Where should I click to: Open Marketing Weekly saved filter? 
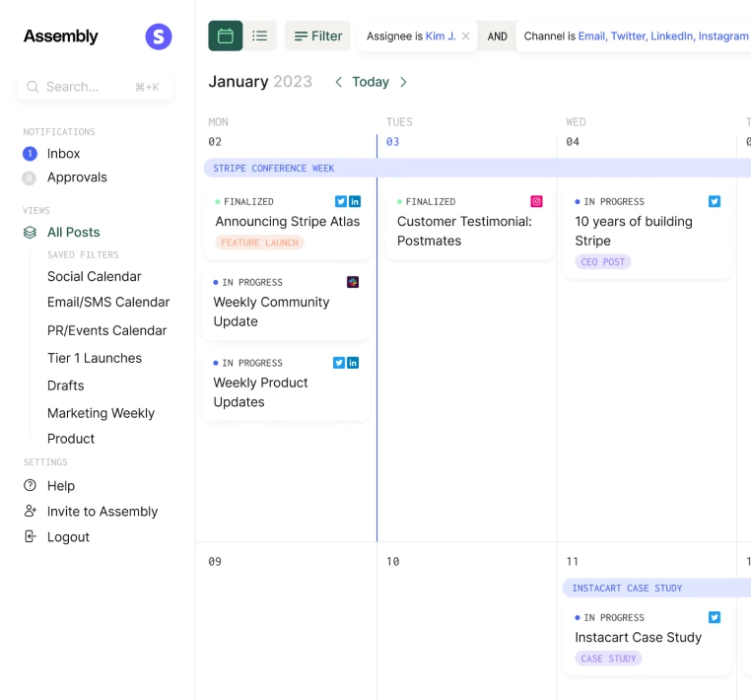click(x=102, y=413)
